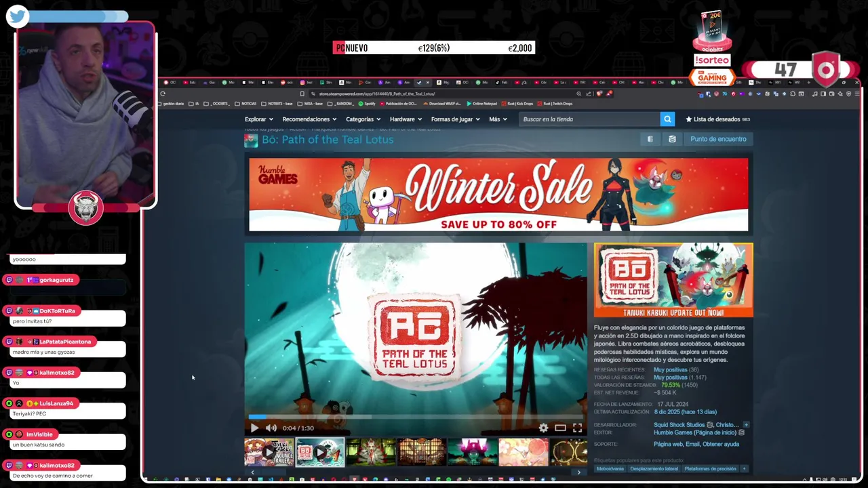Open the 'Online Notepad' bookmark

(481, 104)
